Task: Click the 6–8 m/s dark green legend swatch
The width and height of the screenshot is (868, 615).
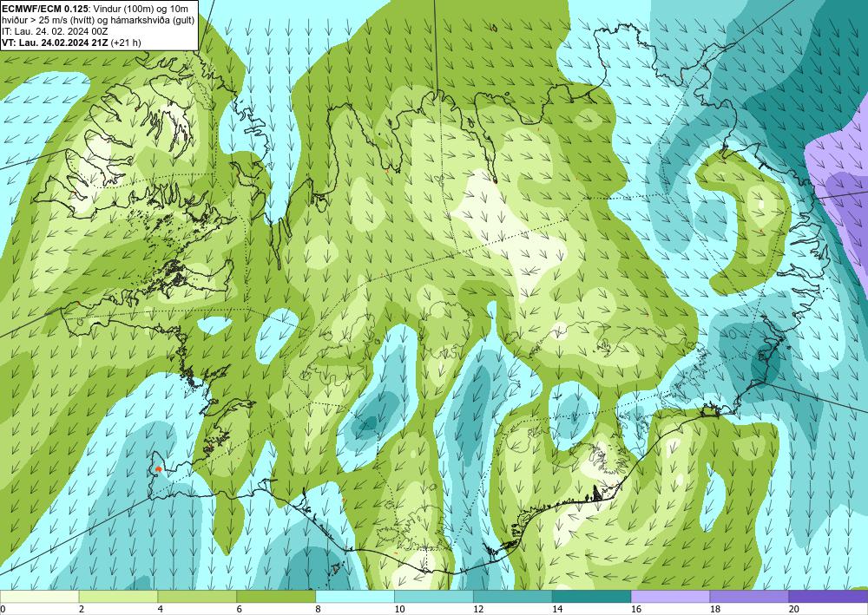Action: tap(276, 596)
